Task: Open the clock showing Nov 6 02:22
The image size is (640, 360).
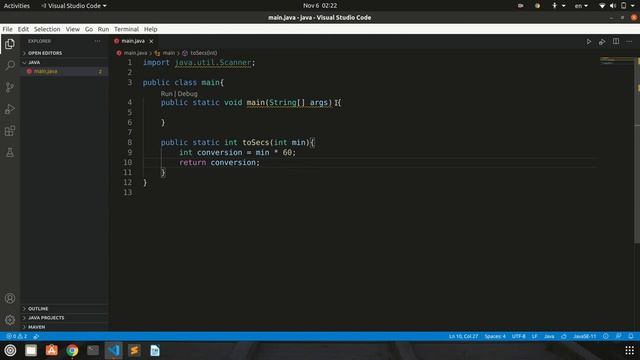Action: pyautogui.click(x=320, y=6)
